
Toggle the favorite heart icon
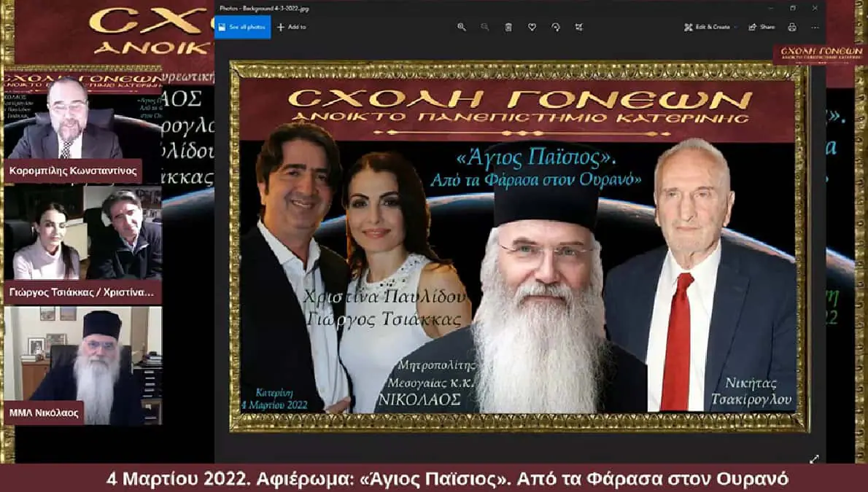click(x=532, y=27)
